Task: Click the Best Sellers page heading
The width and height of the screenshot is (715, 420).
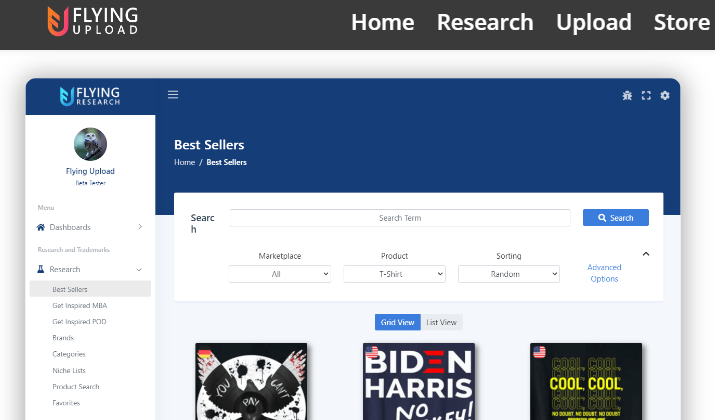Action: 209,145
